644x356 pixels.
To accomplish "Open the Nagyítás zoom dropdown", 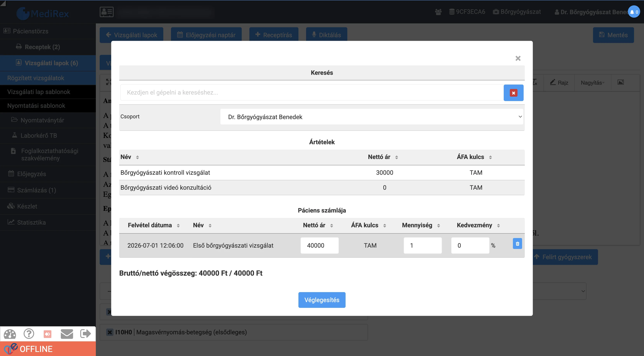I will point(592,82).
